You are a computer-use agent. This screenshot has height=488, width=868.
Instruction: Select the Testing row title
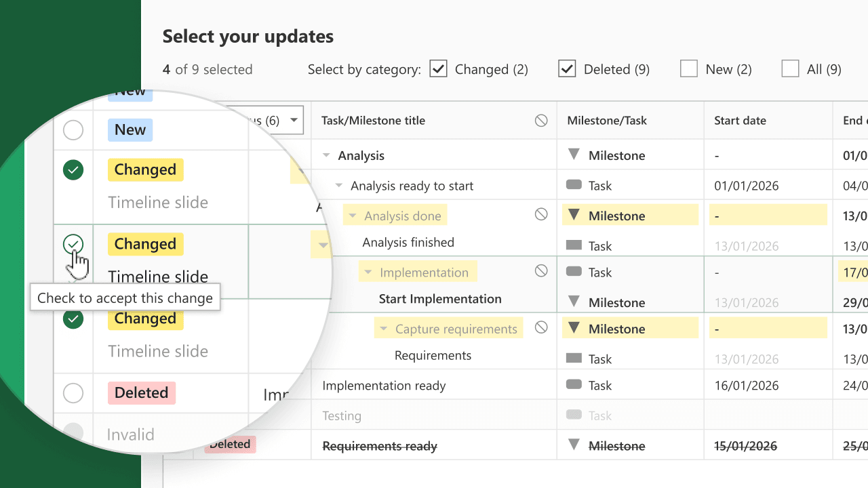pyautogui.click(x=342, y=415)
